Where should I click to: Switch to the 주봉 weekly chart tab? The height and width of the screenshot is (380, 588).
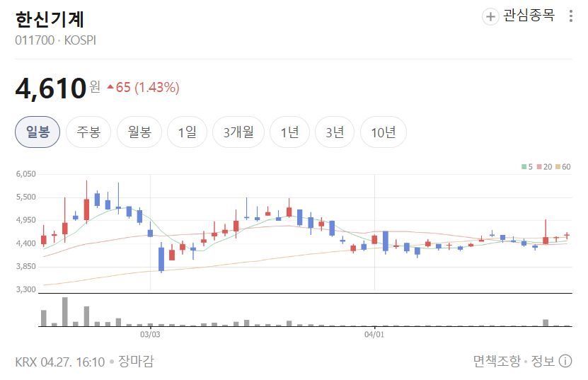point(88,132)
